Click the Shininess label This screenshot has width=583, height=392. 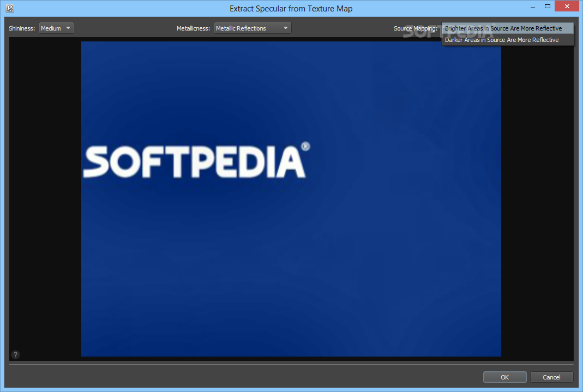click(22, 28)
